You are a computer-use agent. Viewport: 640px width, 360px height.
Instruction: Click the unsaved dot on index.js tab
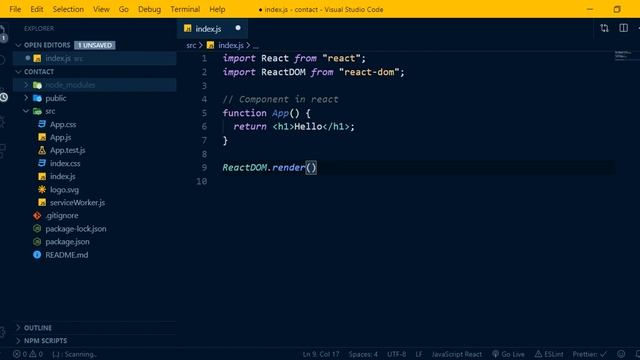(238, 28)
